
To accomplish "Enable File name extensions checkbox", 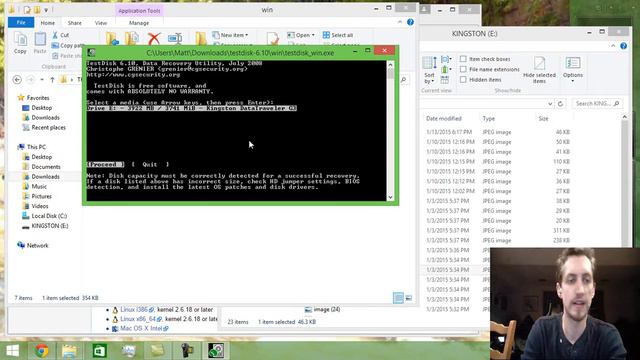I will point(463,69).
